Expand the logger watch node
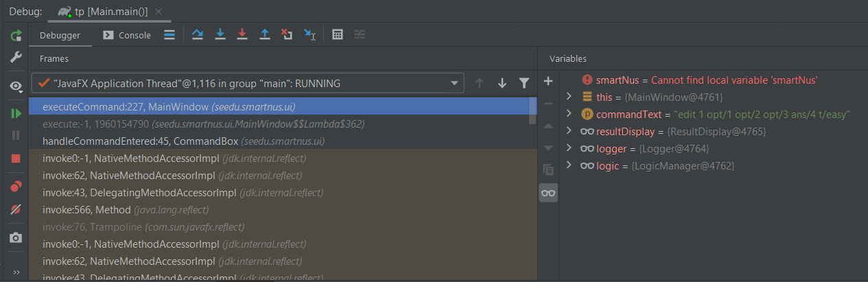The image size is (868, 282). 569,148
